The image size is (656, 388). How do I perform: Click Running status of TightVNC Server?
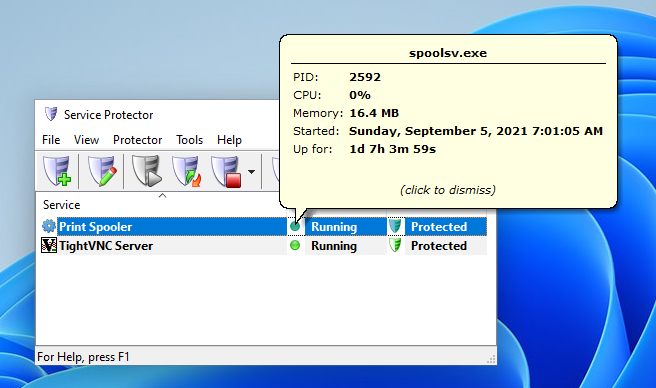tap(334, 246)
